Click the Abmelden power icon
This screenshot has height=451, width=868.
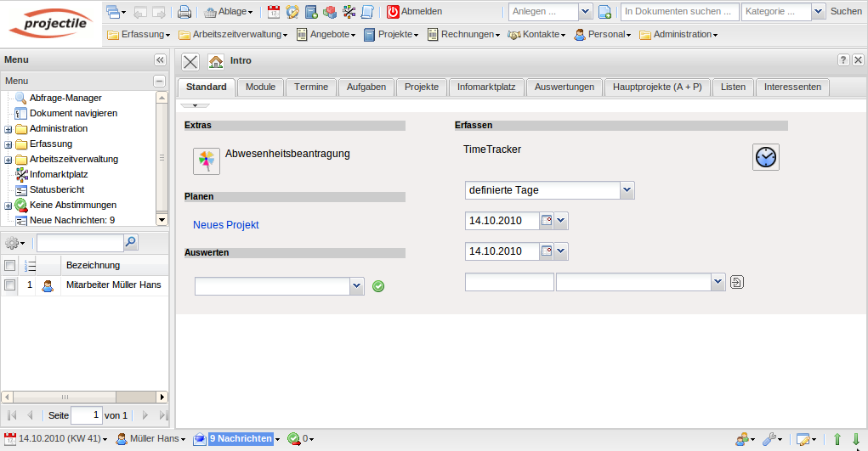(x=393, y=12)
